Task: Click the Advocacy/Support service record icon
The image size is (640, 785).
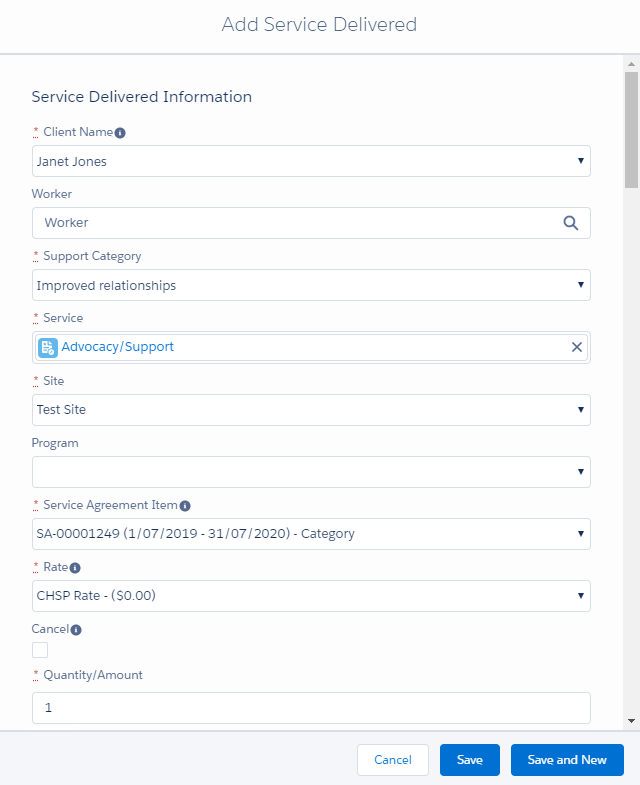Action: (48, 347)
